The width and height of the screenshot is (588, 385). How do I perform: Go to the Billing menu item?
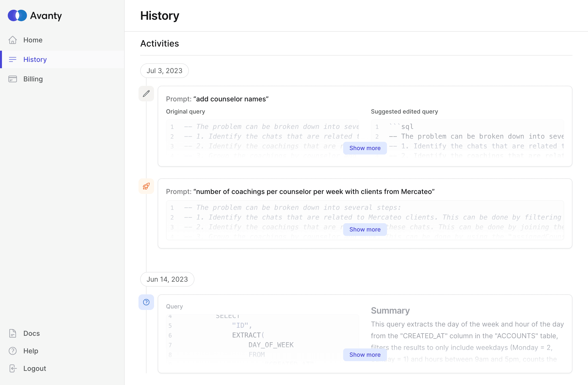point(62,79)
